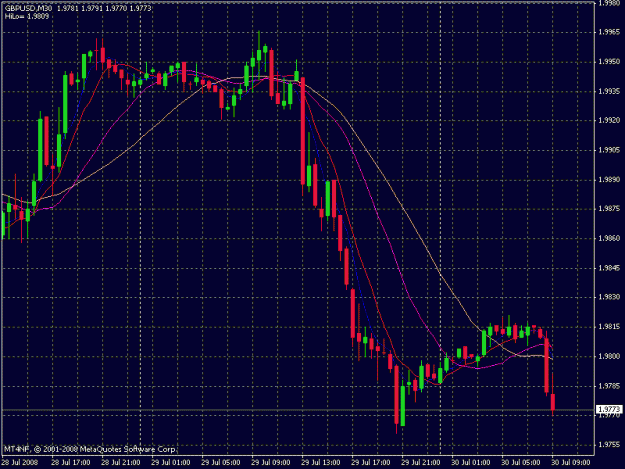Click the 1.9815 price axis label
Screen dimensions: 625x469
point(609,327)
